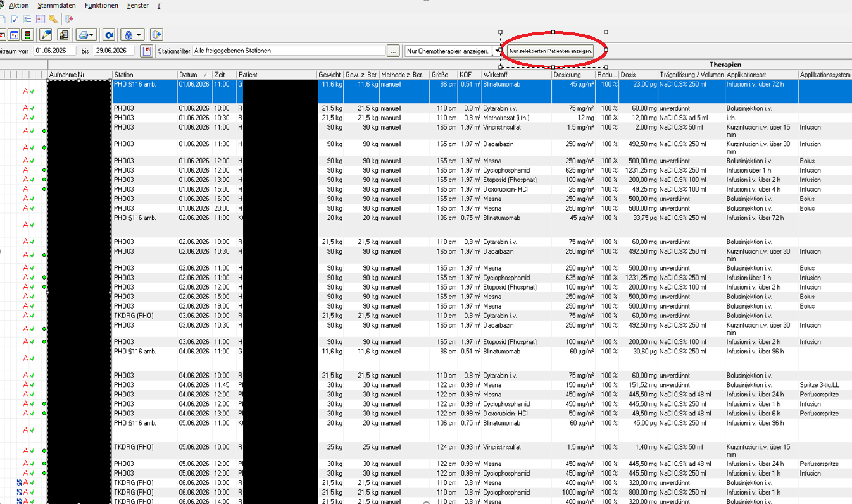The image size is (852, 504).
Task: Open the question mark help menu
Action: point(159,5)
